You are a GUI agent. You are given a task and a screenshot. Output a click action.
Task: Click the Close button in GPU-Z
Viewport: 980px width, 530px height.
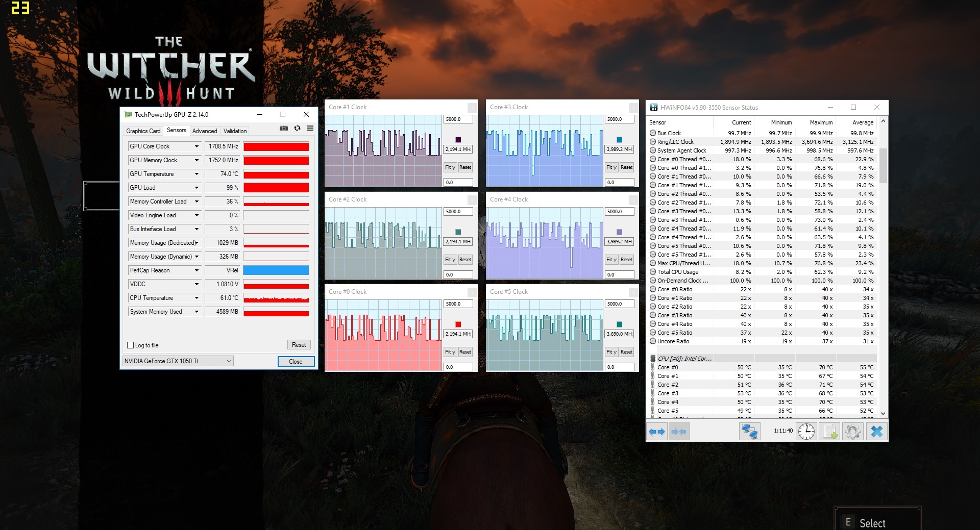[x=296, y=361]
